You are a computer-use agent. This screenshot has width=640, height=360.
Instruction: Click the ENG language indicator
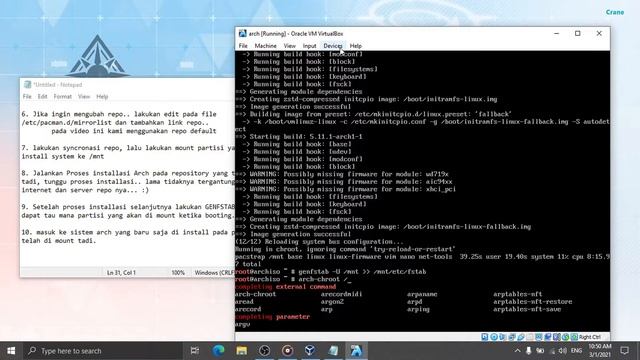click(576, 351)
